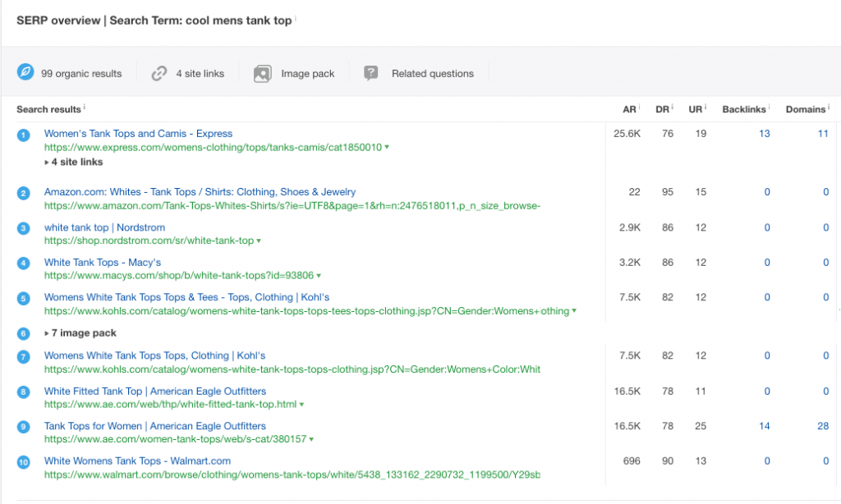Expand the 7 image pack row
This screenshot has width=841, height=504.
click(80, 333)
